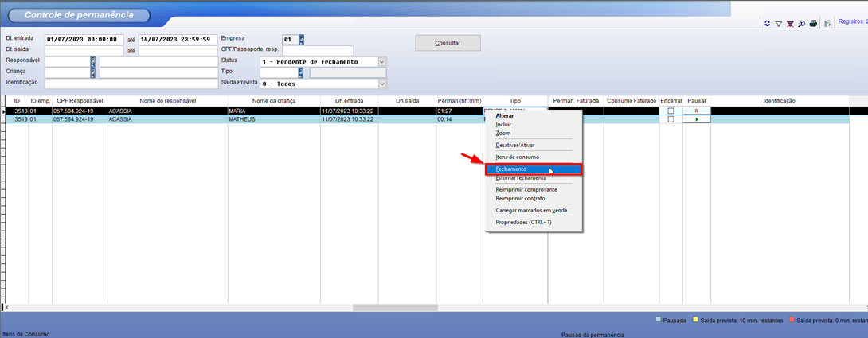Click the Dt. entrada end date field
Image resolution: width=868 pixels, height=338 pixels.
(x=178, y=40)
